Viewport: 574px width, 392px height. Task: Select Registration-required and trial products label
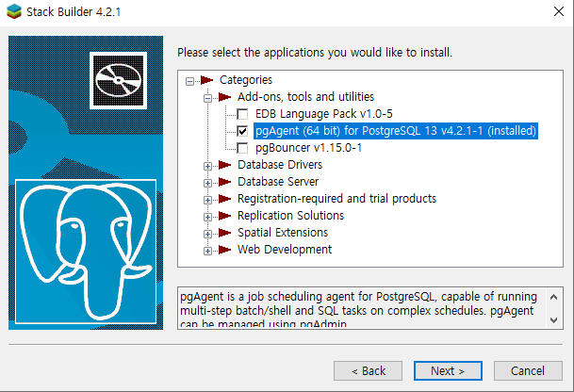[336, 199]
